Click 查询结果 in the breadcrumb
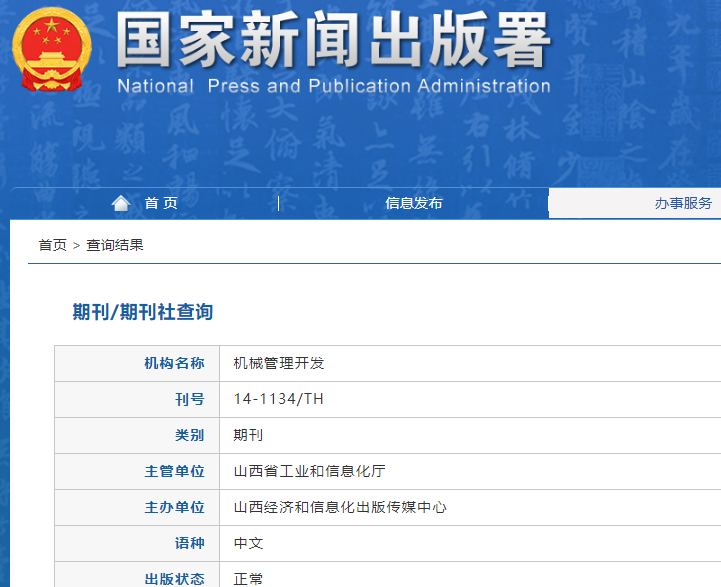Image resolution: width=721 pixels, height=587 pixels. point(115,245)
